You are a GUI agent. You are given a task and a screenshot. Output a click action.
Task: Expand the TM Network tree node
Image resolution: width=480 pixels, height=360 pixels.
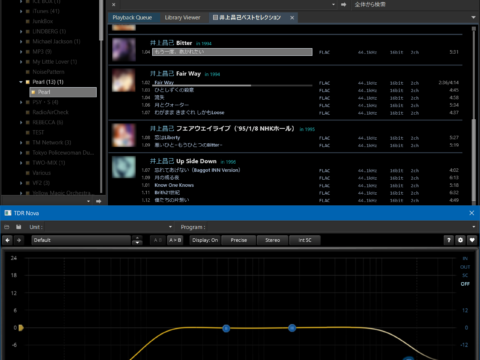tap(21, 143)
